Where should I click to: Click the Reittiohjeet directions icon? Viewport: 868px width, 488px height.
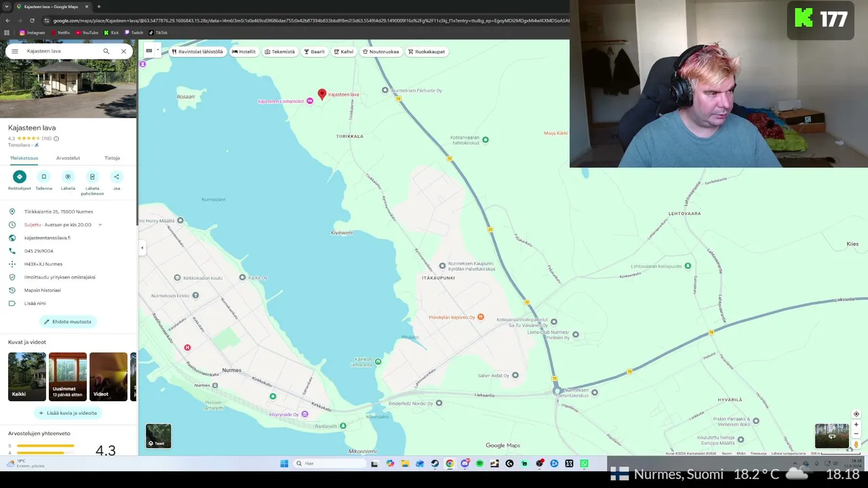tap(20, 177)
